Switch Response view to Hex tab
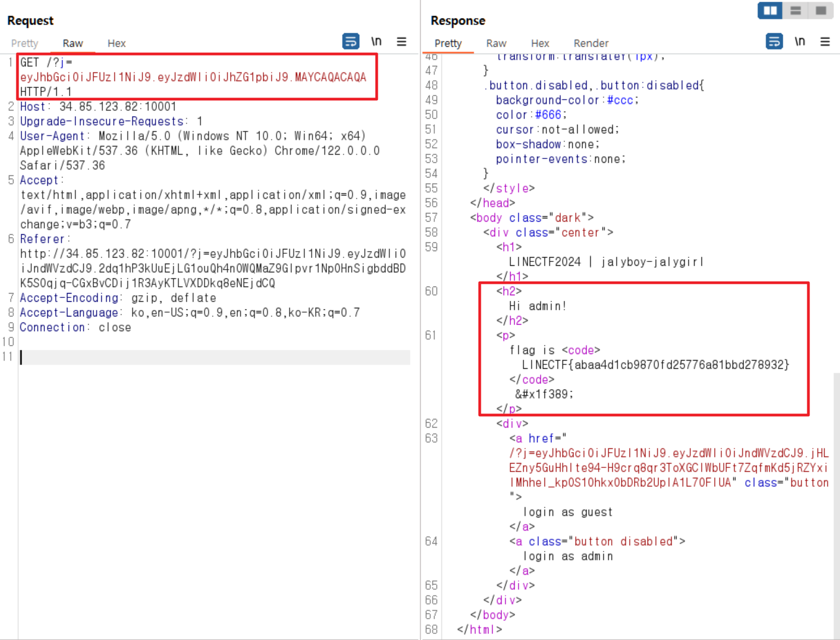This screenshot has height=640, width=840. click(540, 43)
